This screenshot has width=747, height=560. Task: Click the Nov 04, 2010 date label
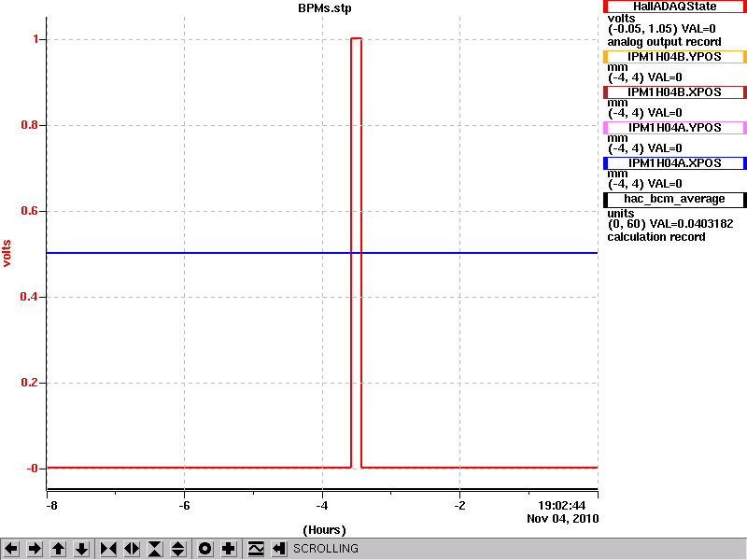point(563,519)
